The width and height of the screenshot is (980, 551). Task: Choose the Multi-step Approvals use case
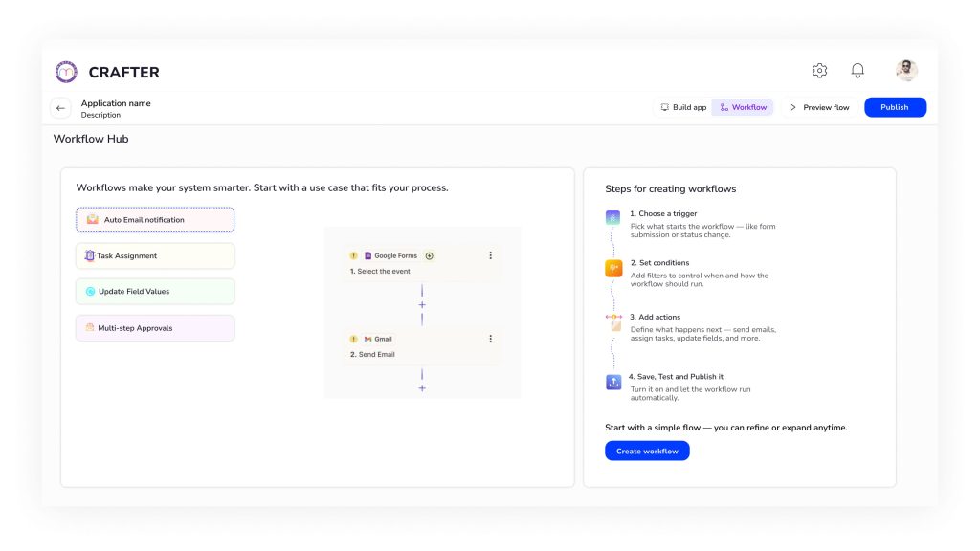tap(155, 328)
